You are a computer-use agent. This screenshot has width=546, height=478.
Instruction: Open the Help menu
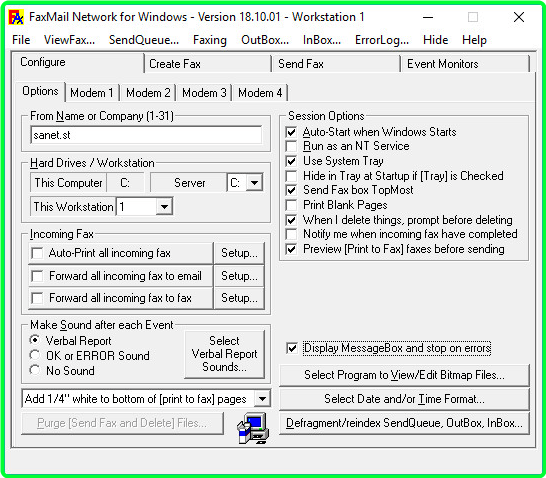click(x=474, y=40)
